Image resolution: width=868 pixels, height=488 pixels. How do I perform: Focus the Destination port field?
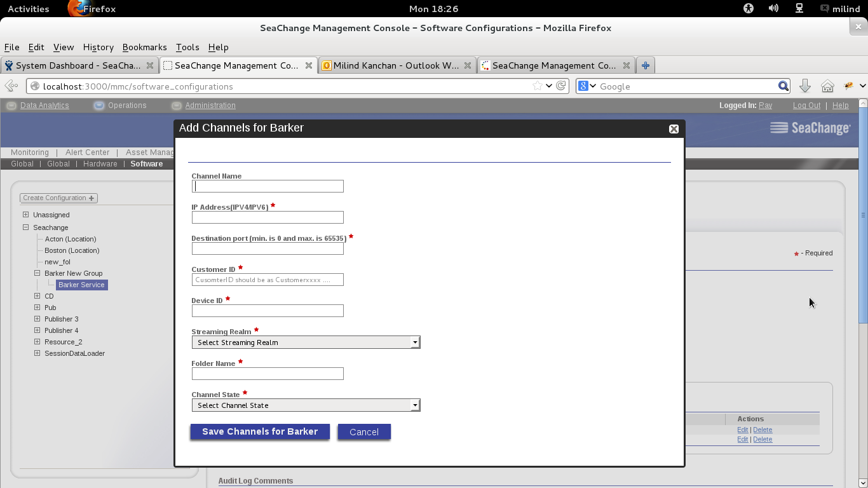(268, 248)
